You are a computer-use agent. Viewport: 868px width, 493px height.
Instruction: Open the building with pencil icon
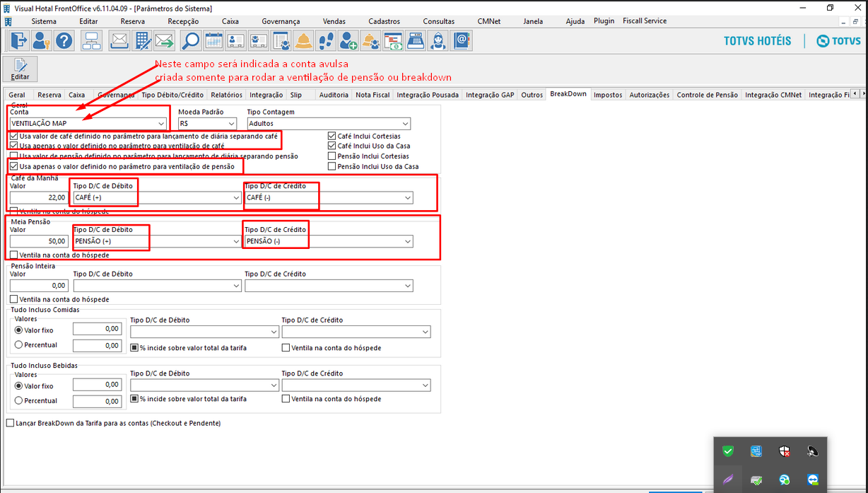[x=142, y=40]
